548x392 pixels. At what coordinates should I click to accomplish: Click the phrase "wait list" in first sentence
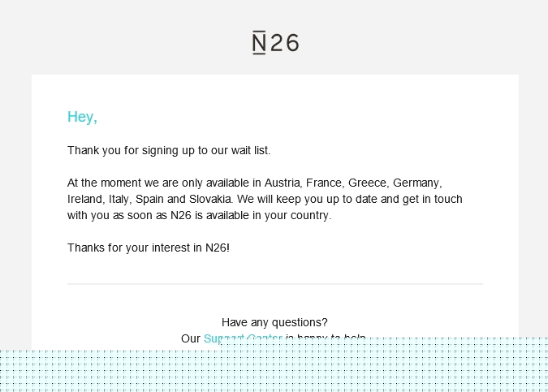click(x=249, y=150)
